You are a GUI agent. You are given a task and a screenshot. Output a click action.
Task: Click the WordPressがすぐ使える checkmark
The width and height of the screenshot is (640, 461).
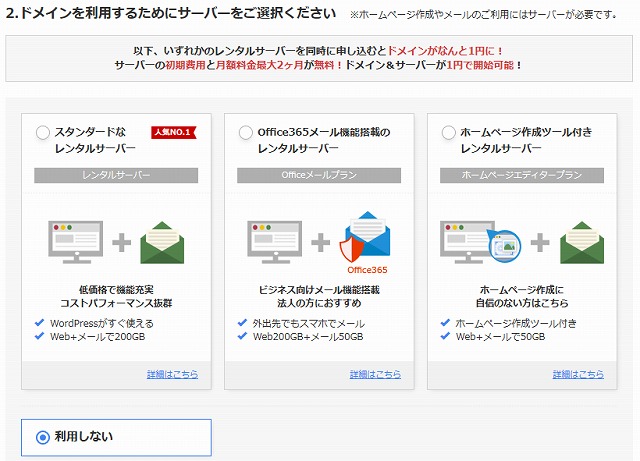pos(40,323)
